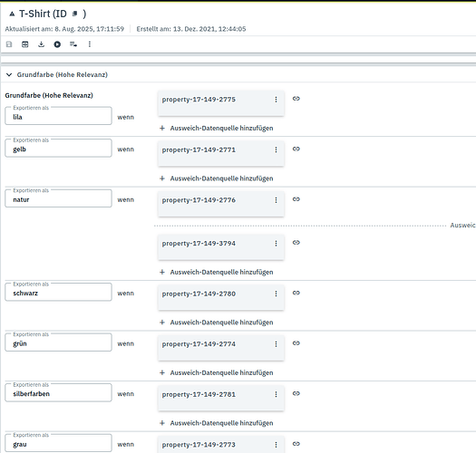Viewport: 476px width, 453px height.
Task: Click the copy ID icon next to T-Shirt
Action: click(x=75, y=14)
